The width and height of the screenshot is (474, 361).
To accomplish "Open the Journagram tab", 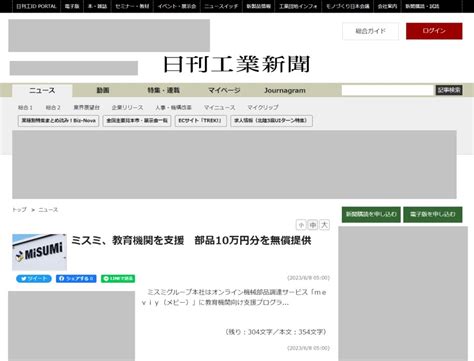I will 285,90.
